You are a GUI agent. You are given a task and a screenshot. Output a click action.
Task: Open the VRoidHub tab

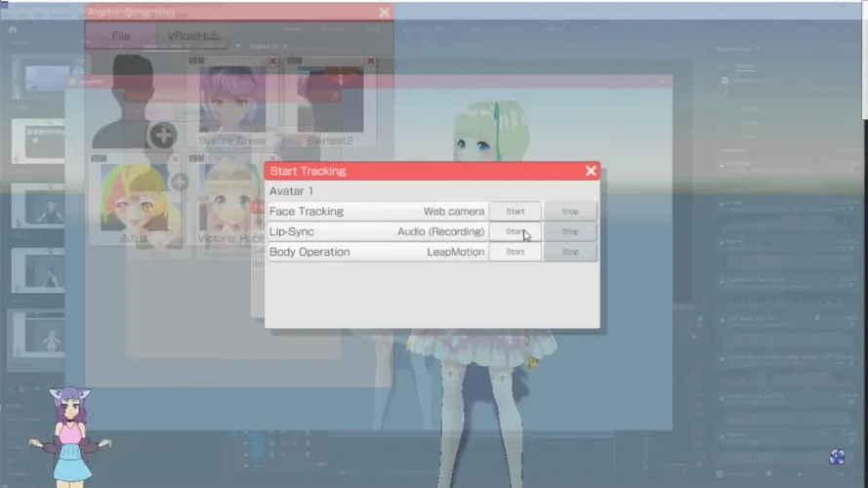click(x=192, y=36)
